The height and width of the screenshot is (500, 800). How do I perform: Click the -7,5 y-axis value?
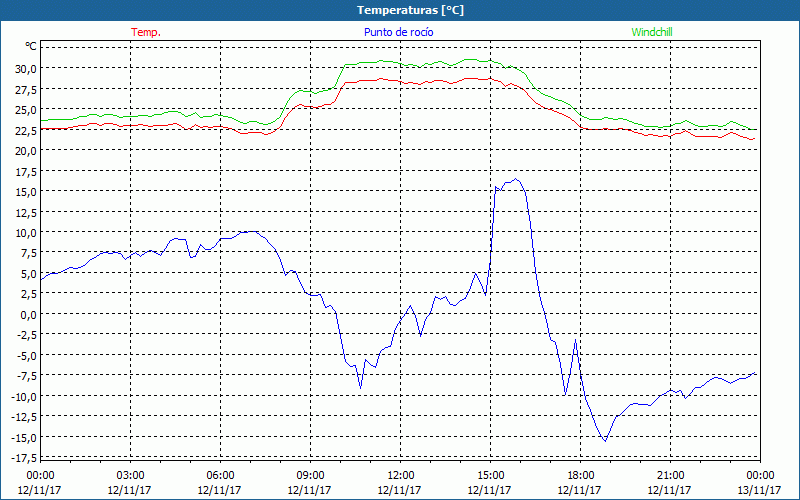[26, 376]
